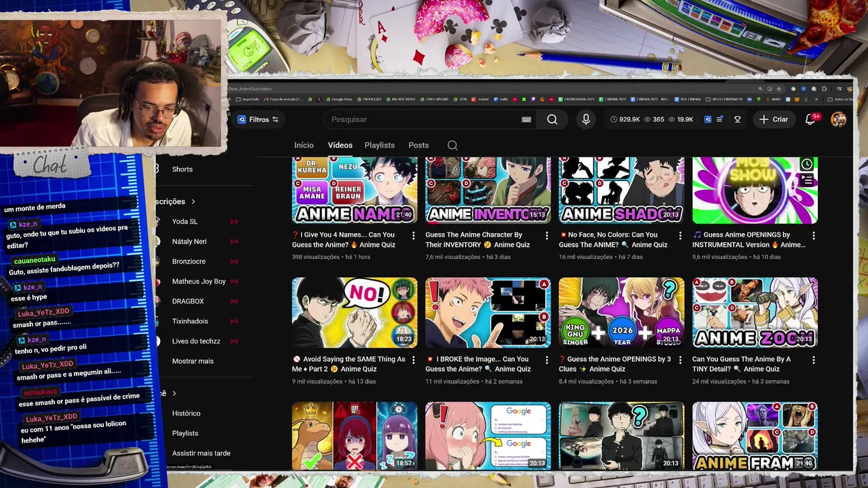This screenshot has width=868, height=488.
Task: Play the NO! Mob thumbnail video
Action: 355,312
